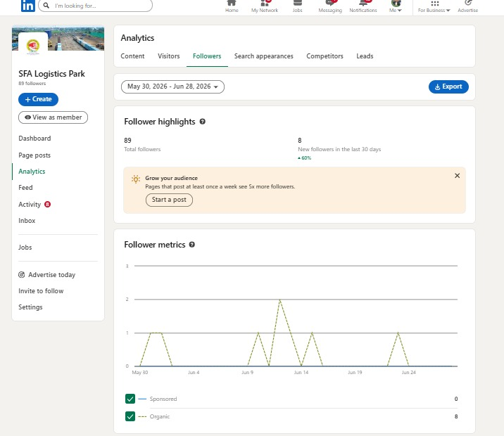Open the Notifications bell icon

click(363, 4)
